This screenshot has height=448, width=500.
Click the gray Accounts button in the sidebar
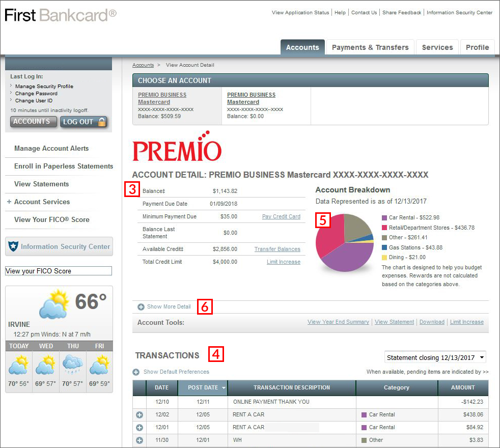(x=34, y=122)
